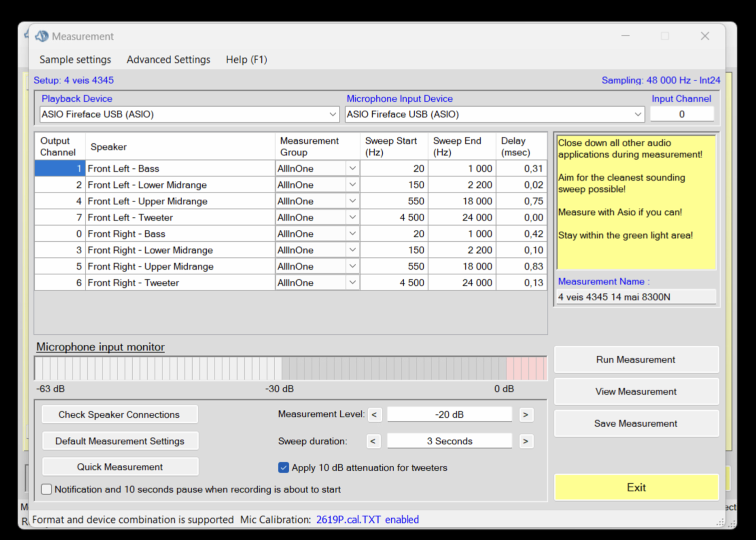This screenshot has height=540, width=756.
Task: Click the Run Measurement button
Action: pos(636,359)
